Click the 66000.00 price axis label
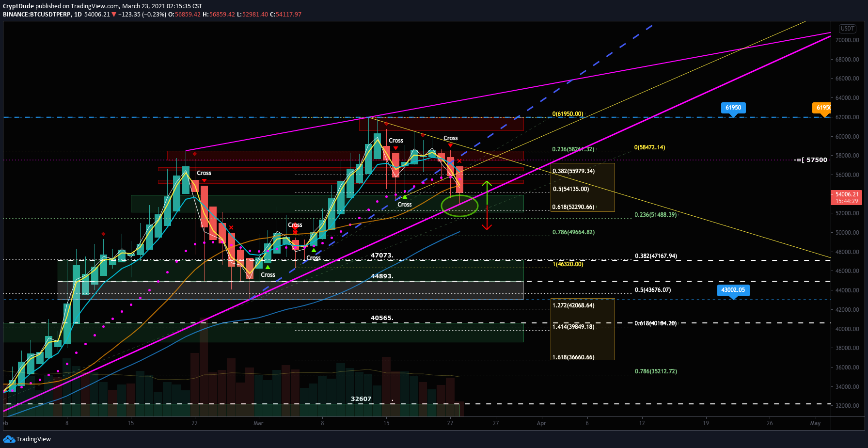868x448 pixels. [x=847, y=79]
